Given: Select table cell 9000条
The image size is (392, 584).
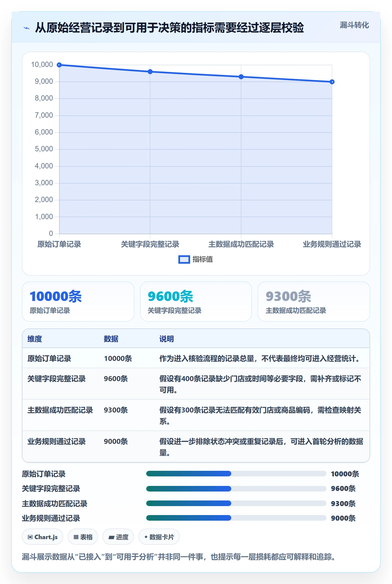Looking at the screenshot, I should point(116,441).
